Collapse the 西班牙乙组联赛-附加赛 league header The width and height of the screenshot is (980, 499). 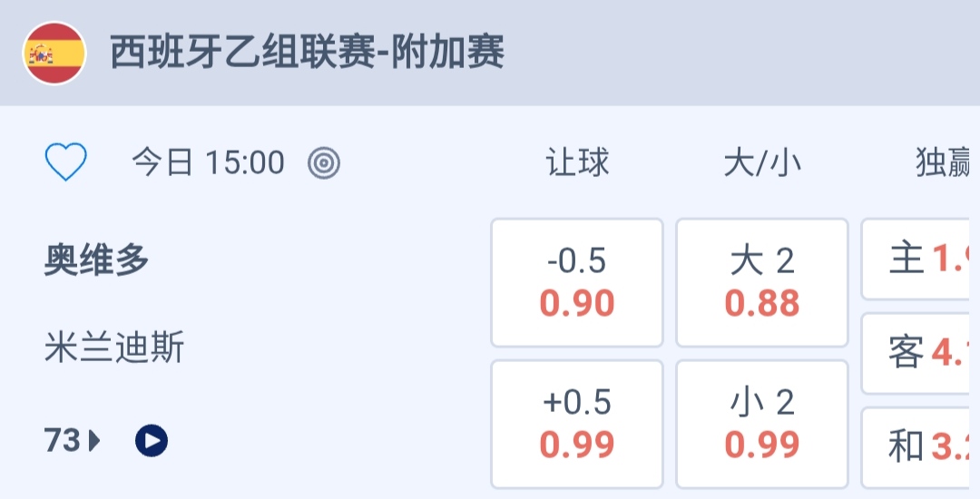(307, 54)
